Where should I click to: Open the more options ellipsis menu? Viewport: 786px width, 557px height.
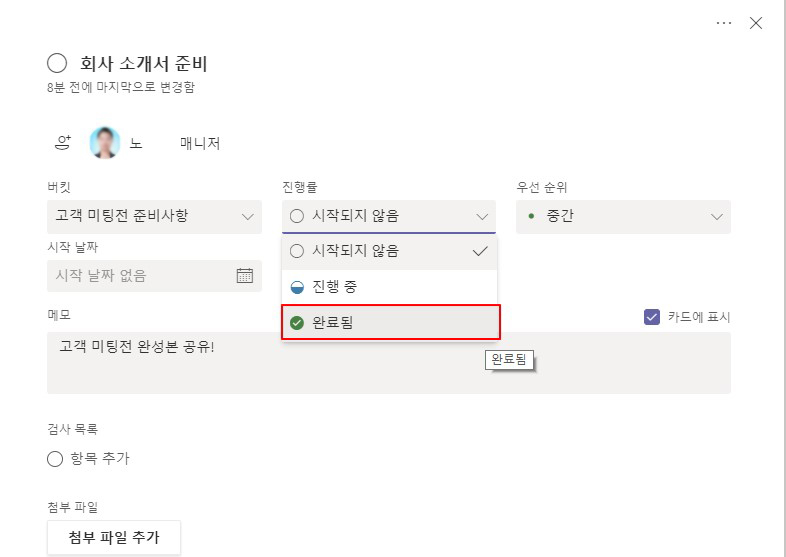coord(723,23)
